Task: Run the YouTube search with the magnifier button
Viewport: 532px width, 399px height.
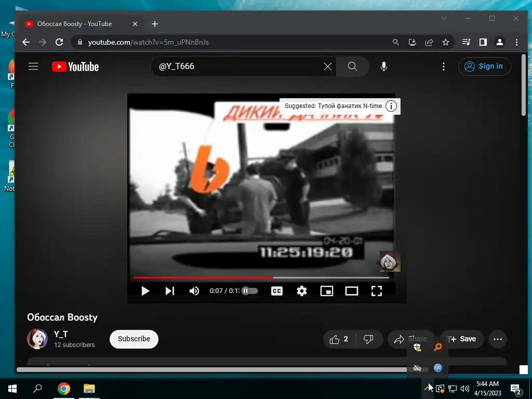Action: pos(353,66)
